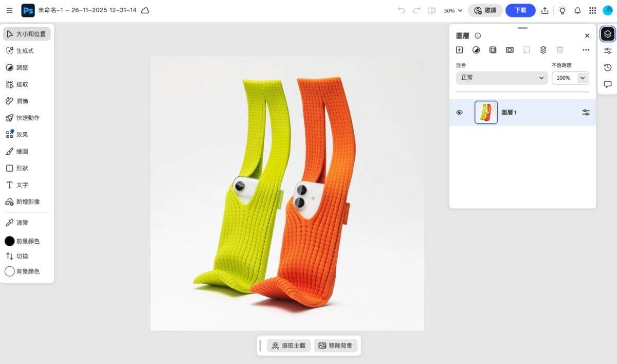
Task: Open the Comments panel on the right edge
Action: click(x=607, y=84)
